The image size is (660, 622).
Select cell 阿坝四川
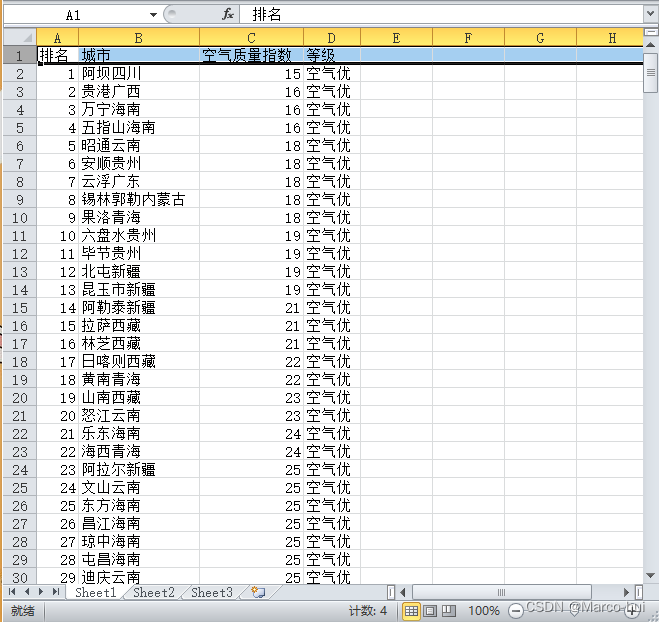(139, 74)
